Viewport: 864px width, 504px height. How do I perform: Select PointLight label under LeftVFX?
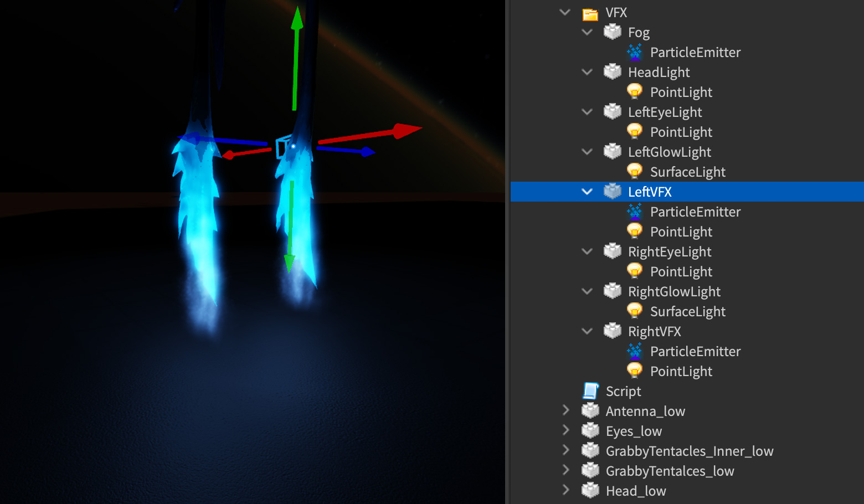click(681, 232)
